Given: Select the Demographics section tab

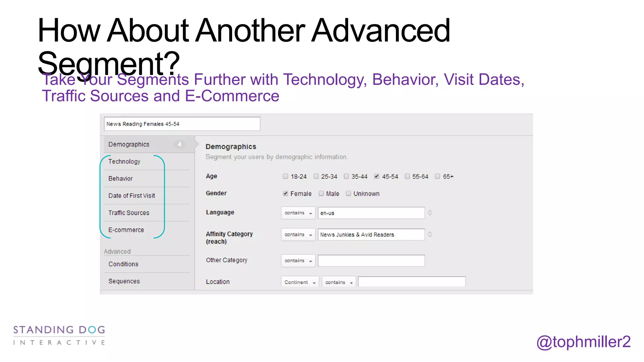Looking at the screenshot, I should [x=149, y=144].
